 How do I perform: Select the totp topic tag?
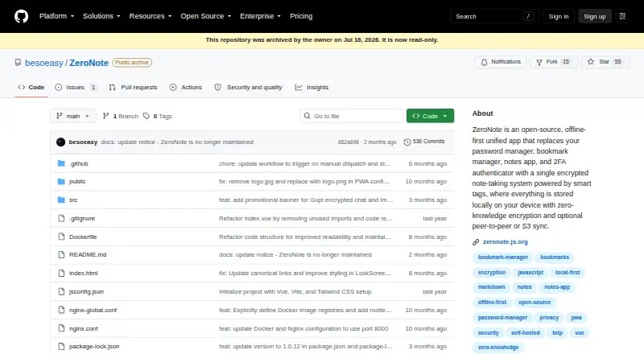tap(557, 332)
